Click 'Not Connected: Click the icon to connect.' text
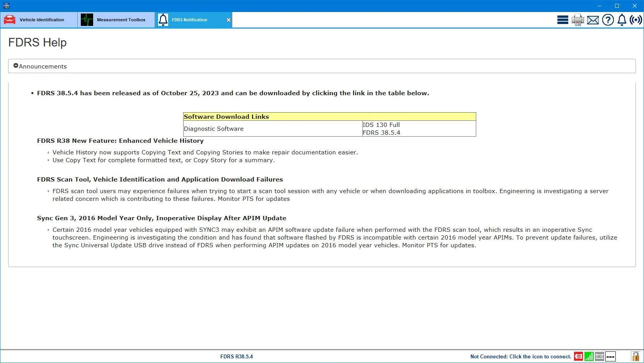This screenshot has width=644, height=363. [521, 356]
